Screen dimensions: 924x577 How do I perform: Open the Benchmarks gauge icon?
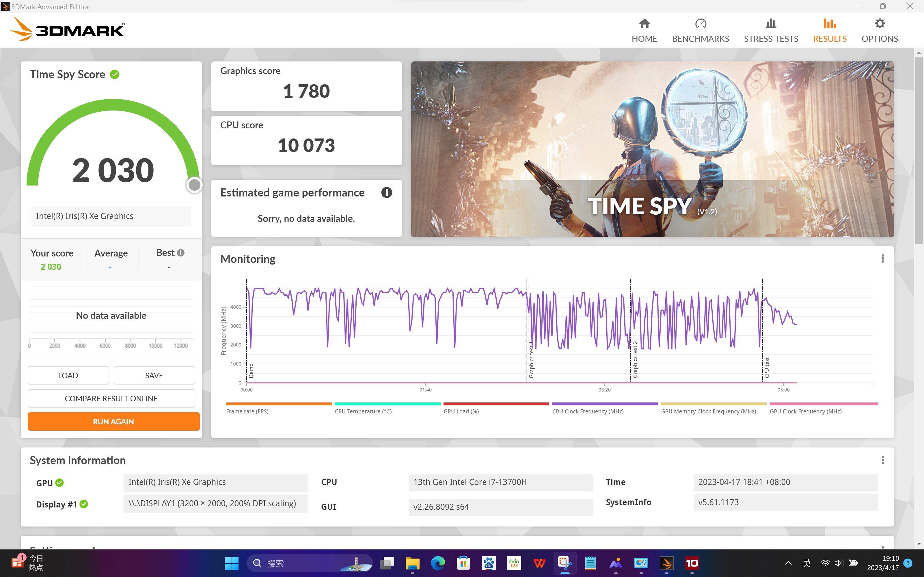tap(700, 24)
